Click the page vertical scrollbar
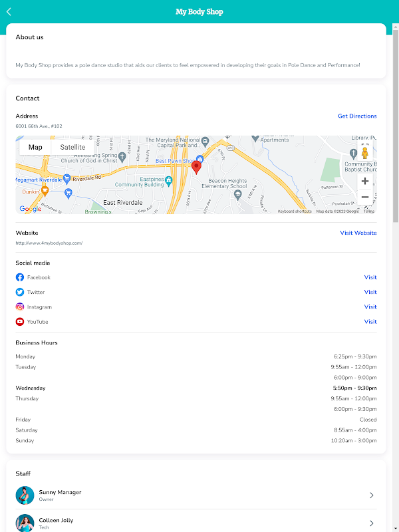 (395, 126)
